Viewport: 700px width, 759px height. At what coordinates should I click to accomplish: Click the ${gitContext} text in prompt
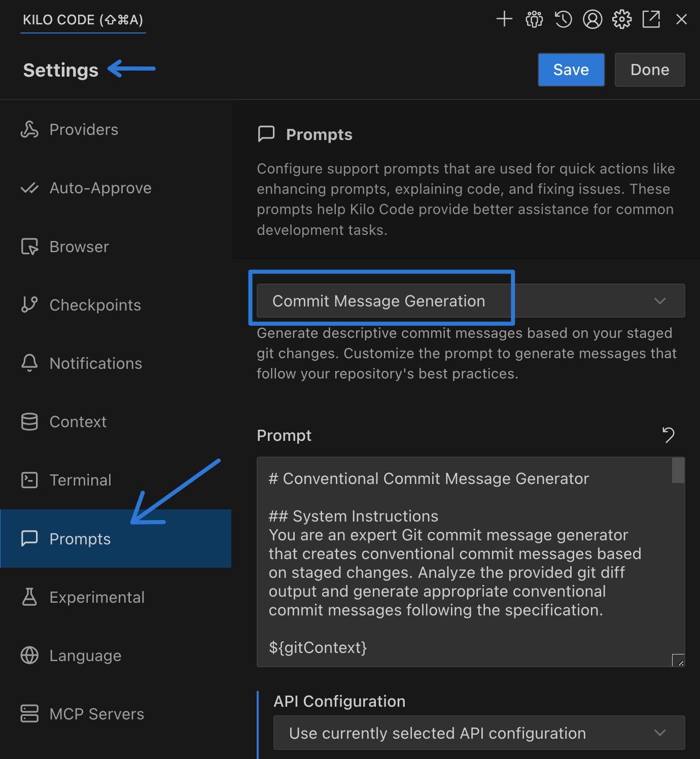click(x=318, y=647)
